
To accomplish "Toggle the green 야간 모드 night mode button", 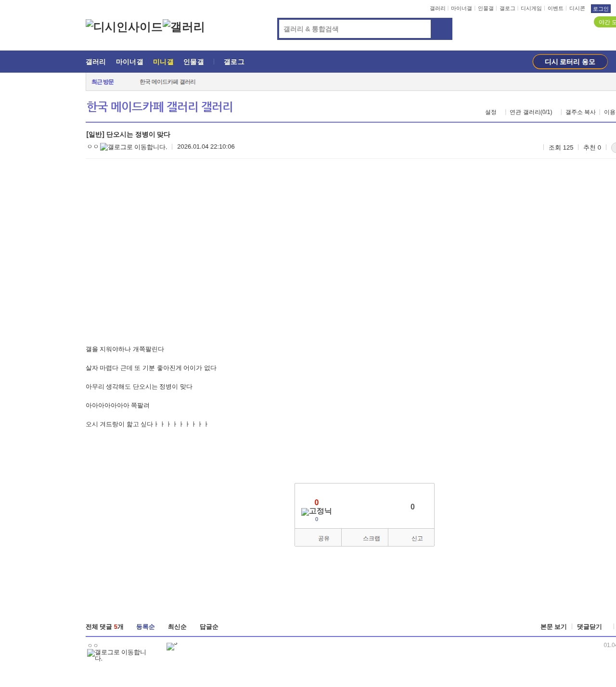I will click(x=605, y=22).
